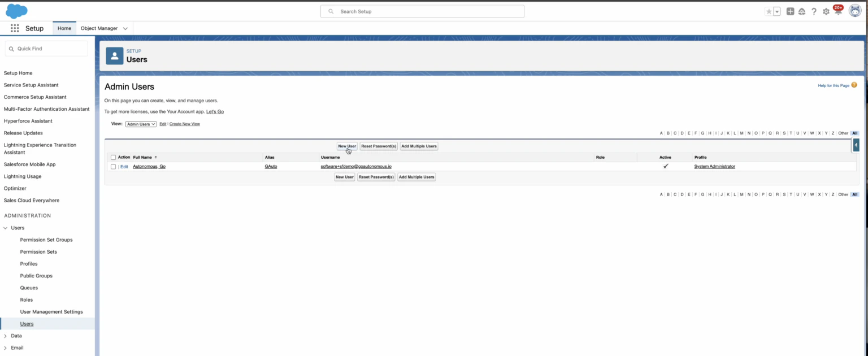Open Salesforce Mobile App item
The image size is (868, 356).
tap(29, 164)
